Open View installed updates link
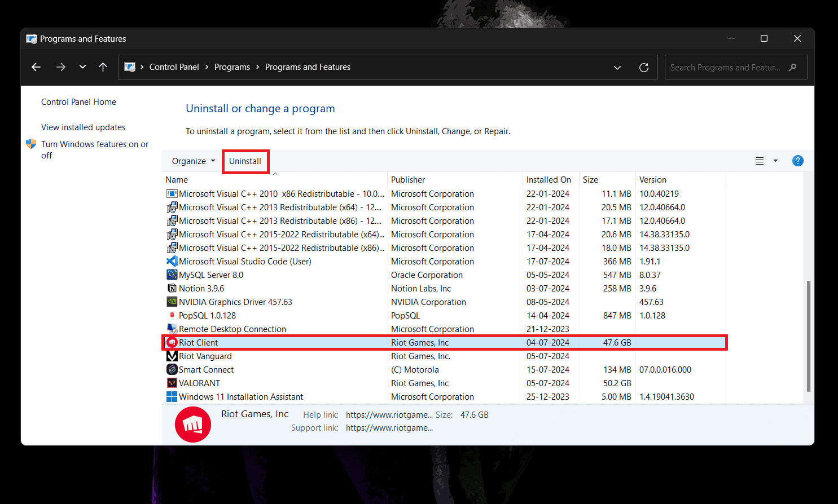Image resolution: width=838 pixels, height=504 pixels. point(83,127)
